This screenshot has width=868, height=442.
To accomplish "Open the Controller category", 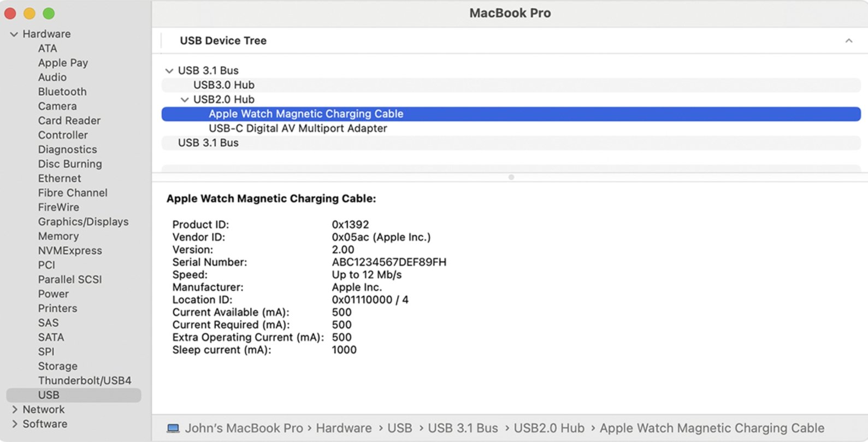I will (63, 135).
